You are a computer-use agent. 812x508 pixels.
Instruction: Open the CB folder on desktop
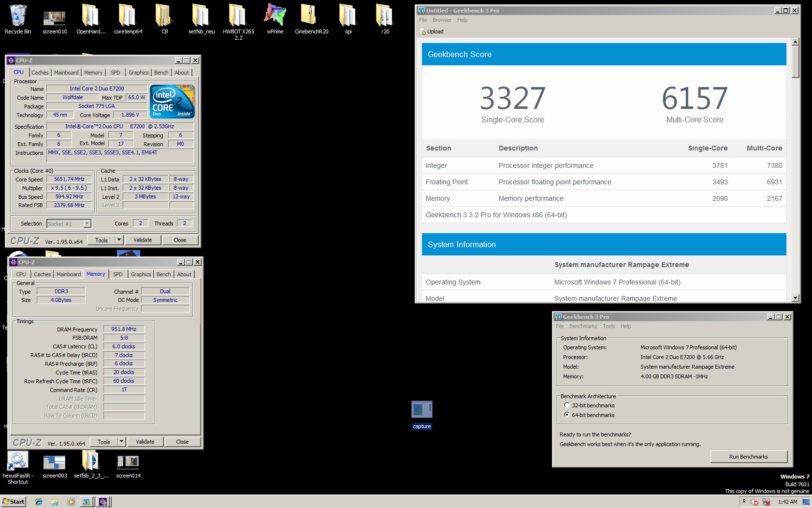pos(164,19)
